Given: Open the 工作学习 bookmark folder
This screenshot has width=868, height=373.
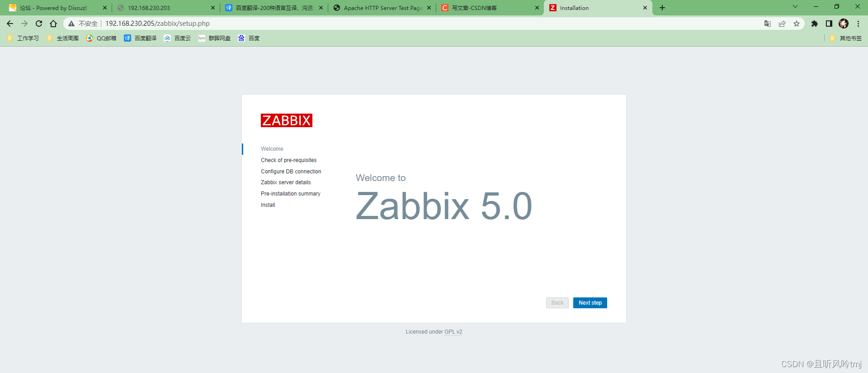Looking at the screenshot, I should coord(23,38).
